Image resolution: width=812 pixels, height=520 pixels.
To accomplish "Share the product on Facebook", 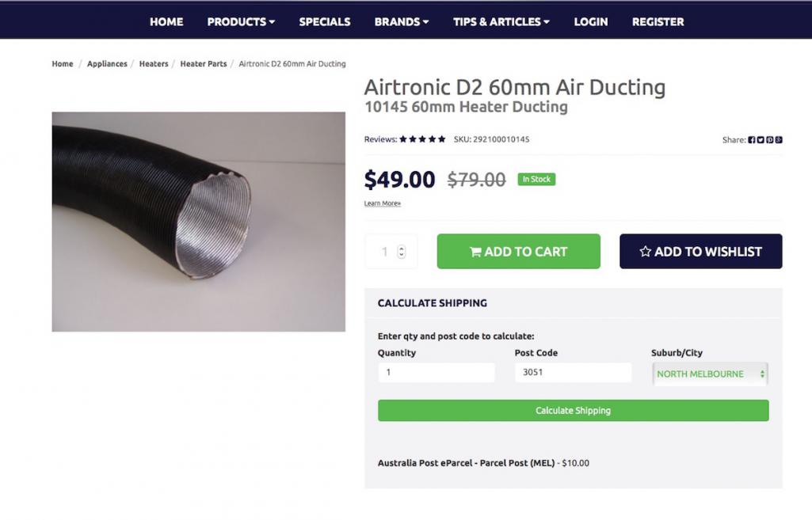I will [752, 140].
